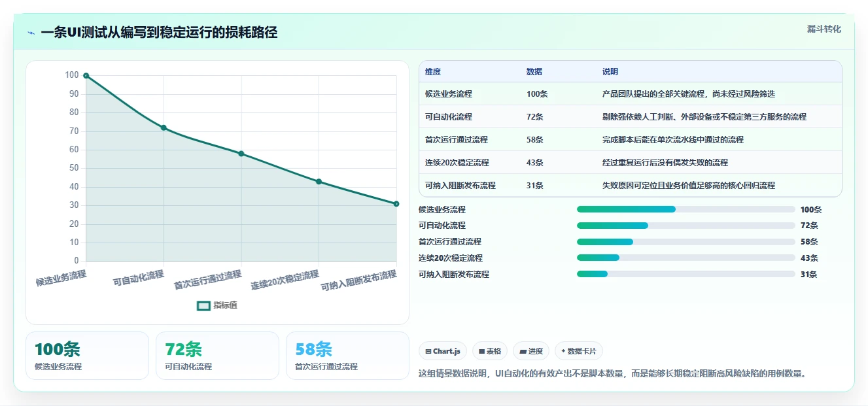Open the 72条 可自动化流程 stat card
This screenshot has width=868, height=406.
217,356
